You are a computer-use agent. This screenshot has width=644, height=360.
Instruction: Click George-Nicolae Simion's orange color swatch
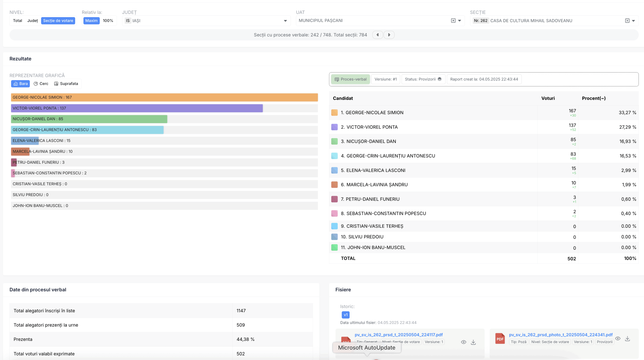334,113
